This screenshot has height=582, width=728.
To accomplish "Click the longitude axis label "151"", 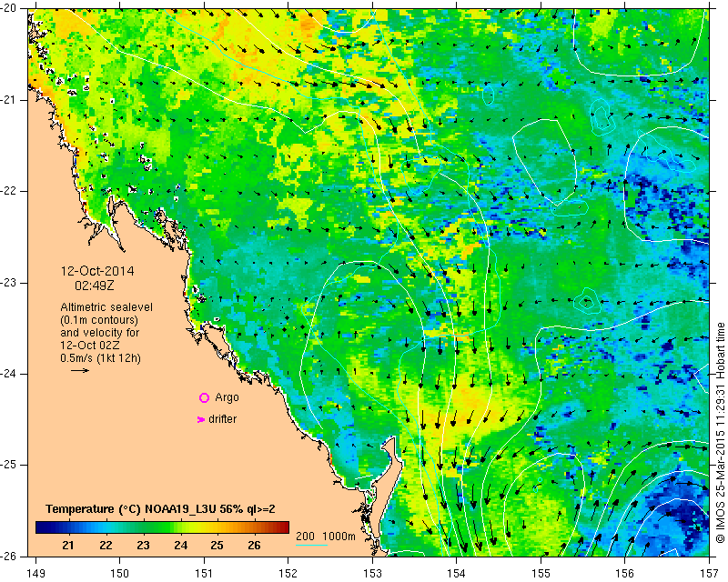I will [204, 573].
